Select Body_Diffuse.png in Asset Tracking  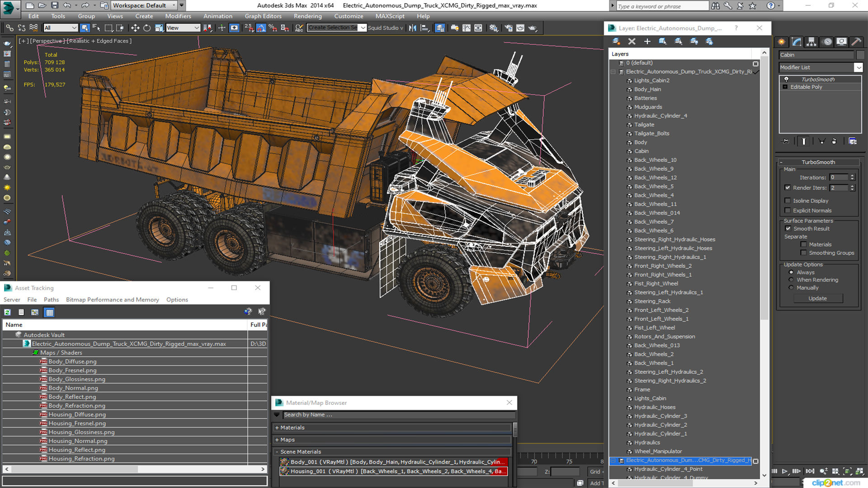[x=72, y=361]
